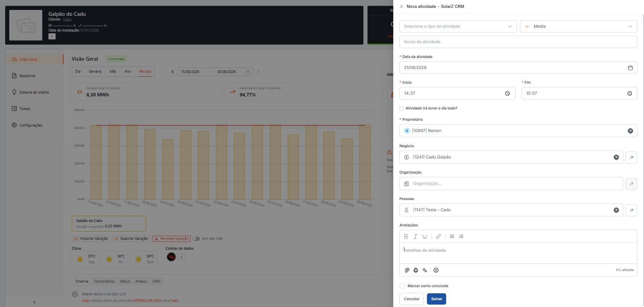The width and height of the screenshot is (644, 307).
Task: Click the plus button under installation date
Action: (x=52, y=36)
